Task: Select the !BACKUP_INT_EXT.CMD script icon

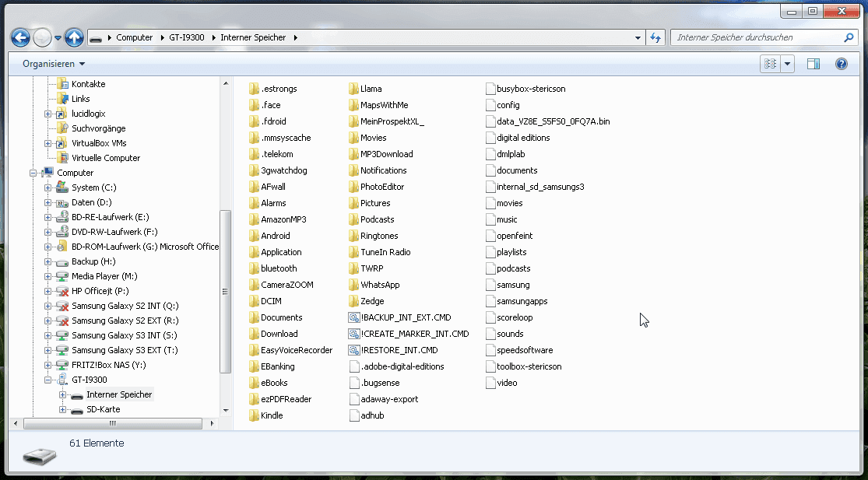Action: click(353, 317)
